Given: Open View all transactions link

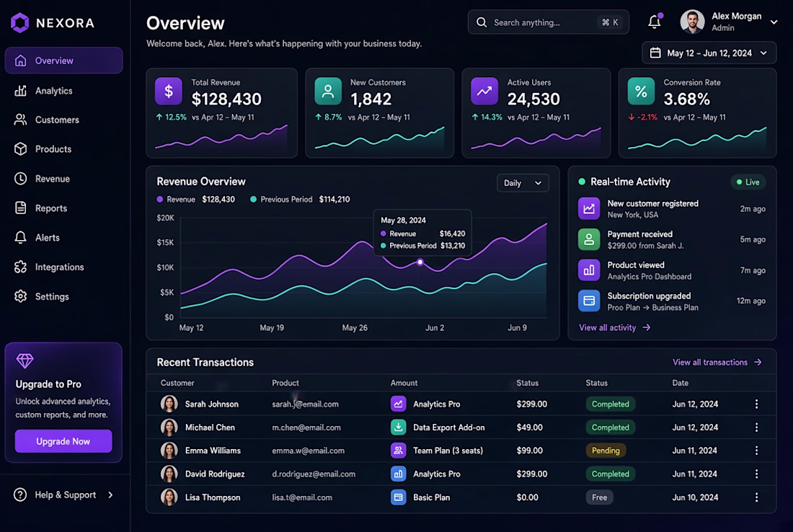Looking at the screenshot, I should pos(717,362).
